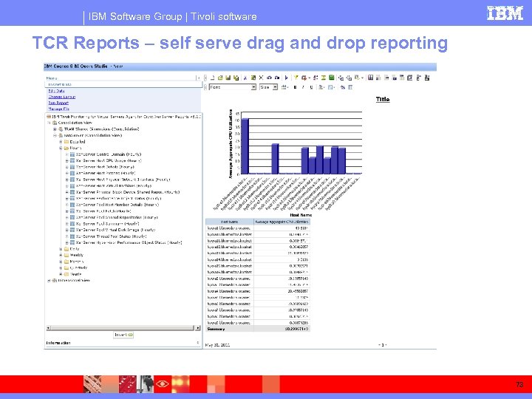Click the Italic formatting icon

(303, 87)
